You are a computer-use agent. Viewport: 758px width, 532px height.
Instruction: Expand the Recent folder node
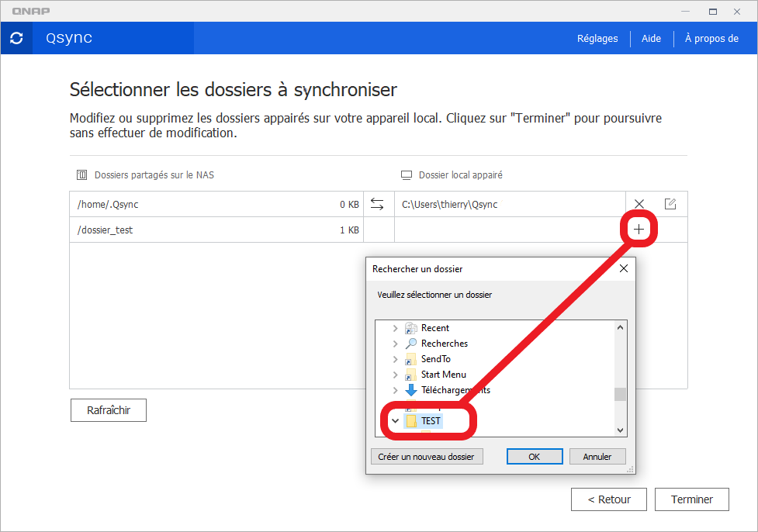tap(395, 328)
